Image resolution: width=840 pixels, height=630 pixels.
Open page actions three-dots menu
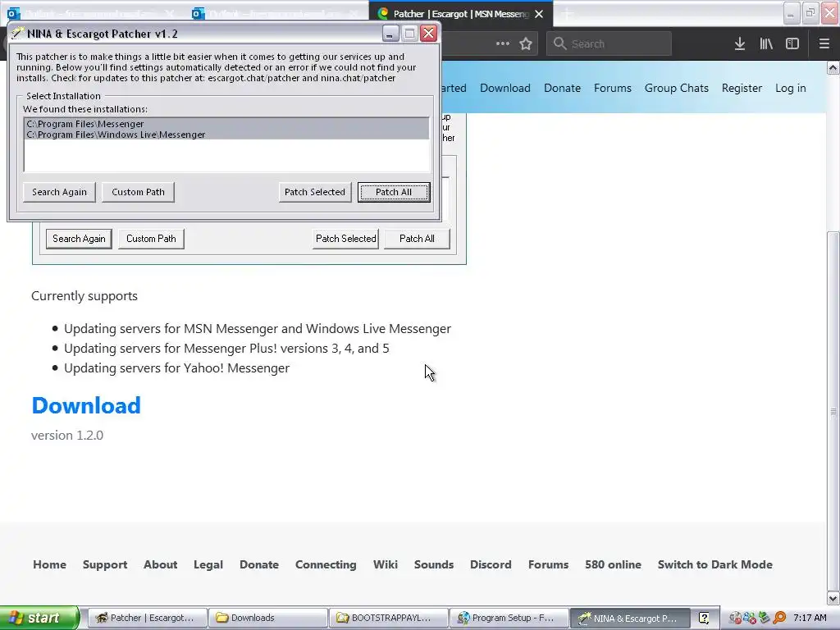point(503,44)
